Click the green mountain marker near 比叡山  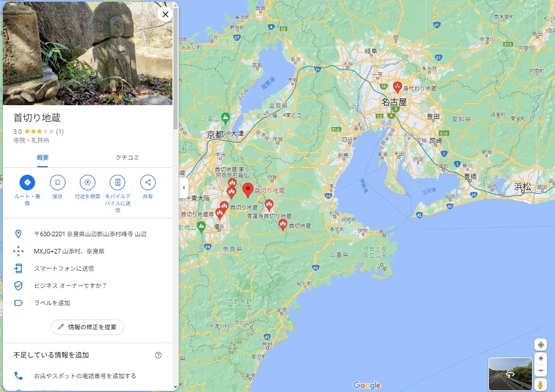pyautogui.click(x=225, y=118)
